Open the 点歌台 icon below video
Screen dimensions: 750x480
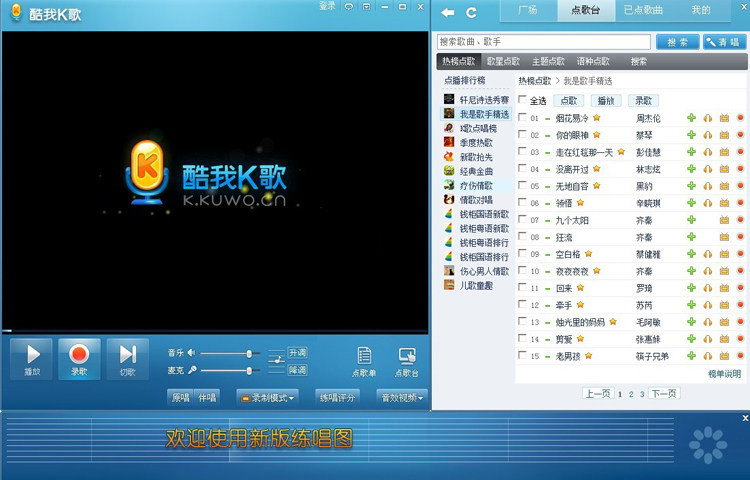(x=407, y=362)
